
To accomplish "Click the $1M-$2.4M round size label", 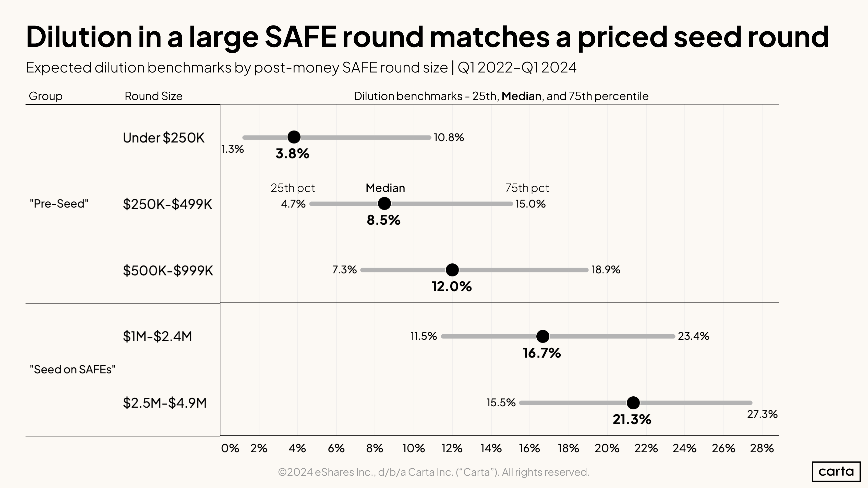I will [157, 336].
